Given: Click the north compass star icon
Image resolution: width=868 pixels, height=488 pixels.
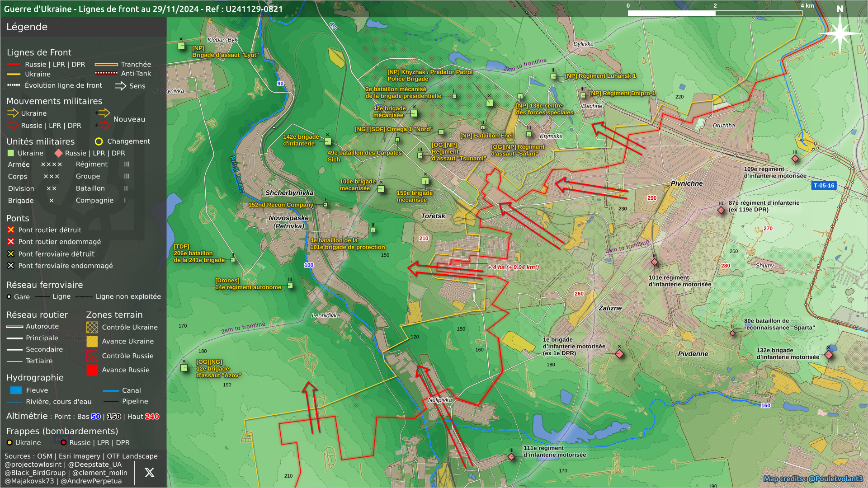Looking at the screenshot, I should (840, 33).
